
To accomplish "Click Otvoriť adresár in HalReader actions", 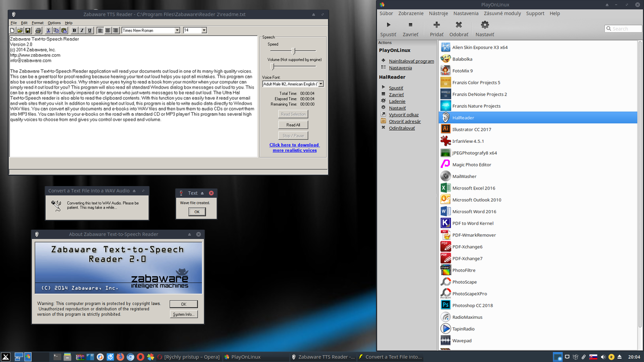I will point(405,121).
